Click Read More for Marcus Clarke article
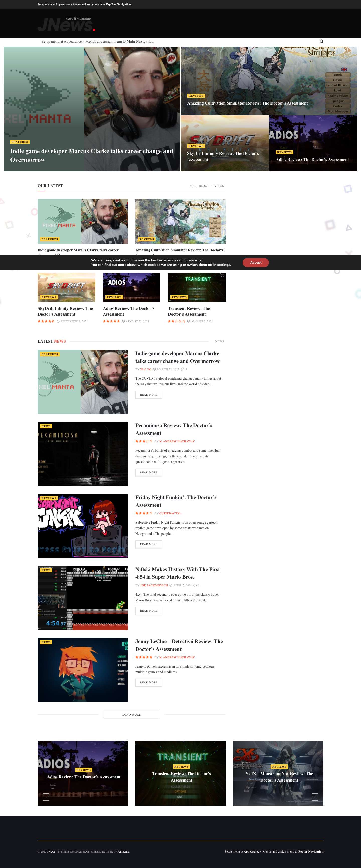 click(x=149, y=395)
